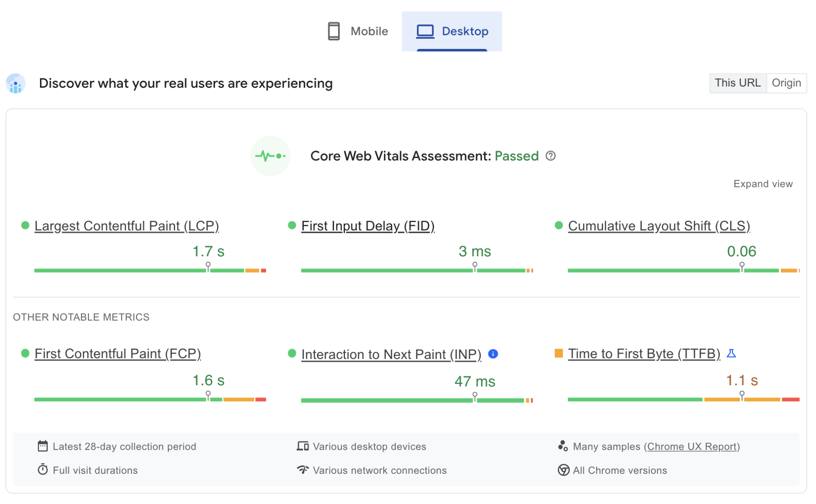Image resolution: width=816 pixels, height=504 pixels.
Task: Click the experiment flask icon next to TTFB
Action: [732, 354]
